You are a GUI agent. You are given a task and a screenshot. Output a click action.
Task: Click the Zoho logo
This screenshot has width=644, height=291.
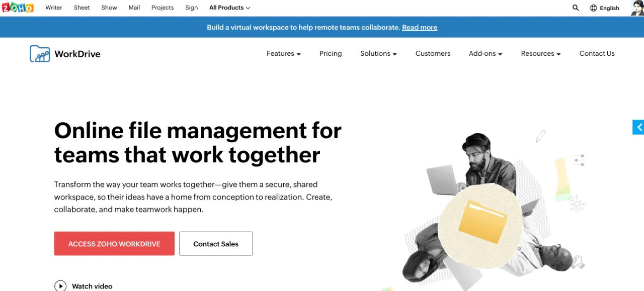pyautogui.click(x=18, y=8)
